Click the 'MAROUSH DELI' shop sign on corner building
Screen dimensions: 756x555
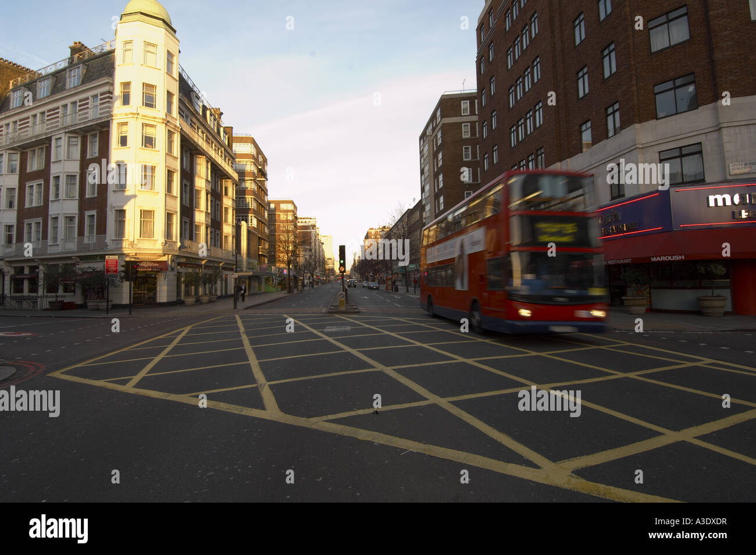pyautogui.click(x=152, y=266)
